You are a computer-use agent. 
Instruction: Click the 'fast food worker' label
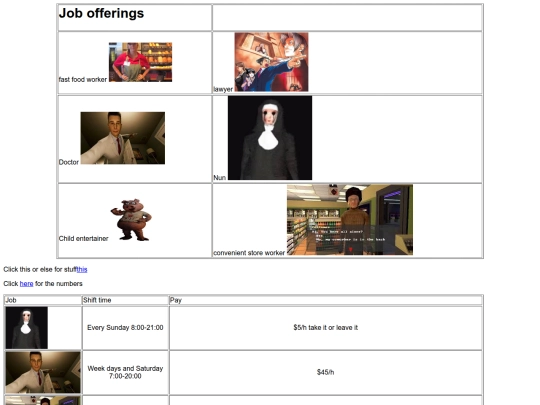point(83,79)
